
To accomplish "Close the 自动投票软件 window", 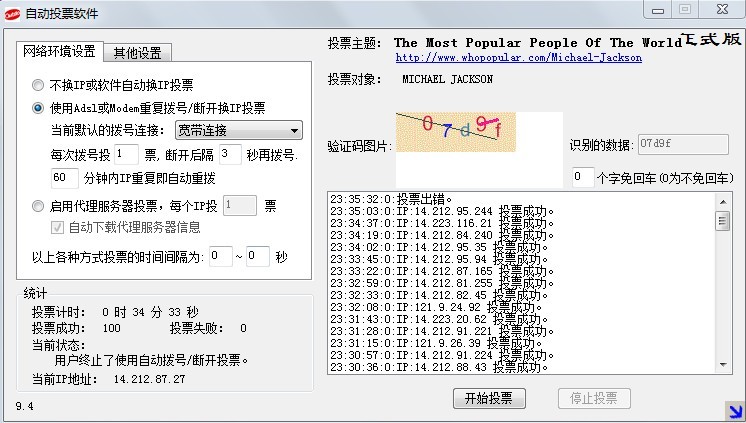I will [717, 9].
